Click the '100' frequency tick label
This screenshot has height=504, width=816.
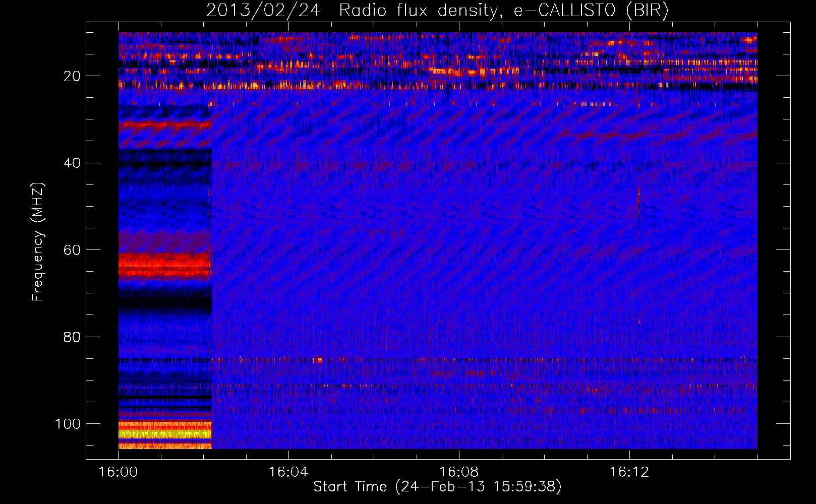tap(68, 424)
